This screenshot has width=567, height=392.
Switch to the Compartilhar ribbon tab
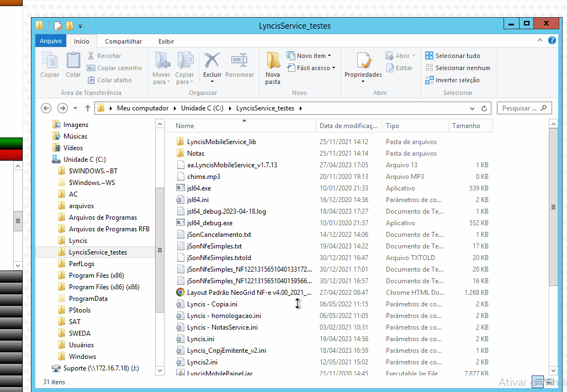pyautogui.click(x=123, y=41)
